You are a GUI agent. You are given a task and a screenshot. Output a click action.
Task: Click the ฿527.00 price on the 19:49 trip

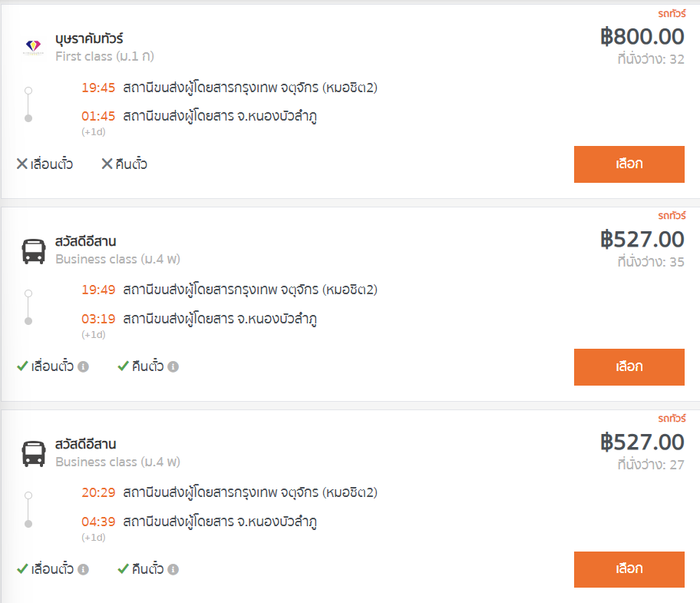click(x=642, y=240)
